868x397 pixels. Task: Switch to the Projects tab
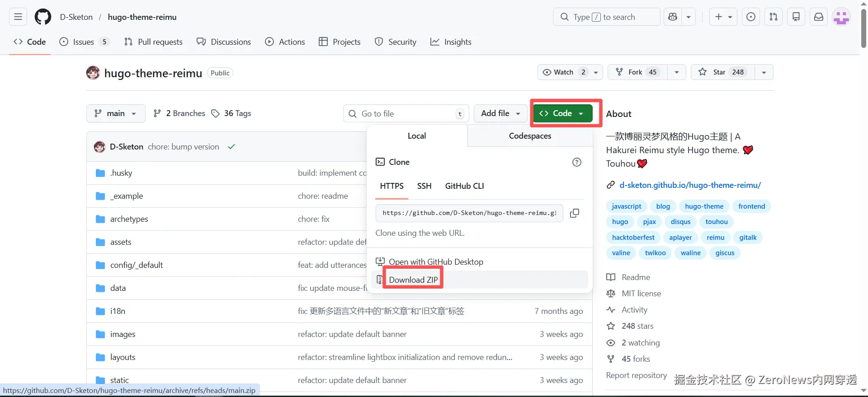(340, 42)
